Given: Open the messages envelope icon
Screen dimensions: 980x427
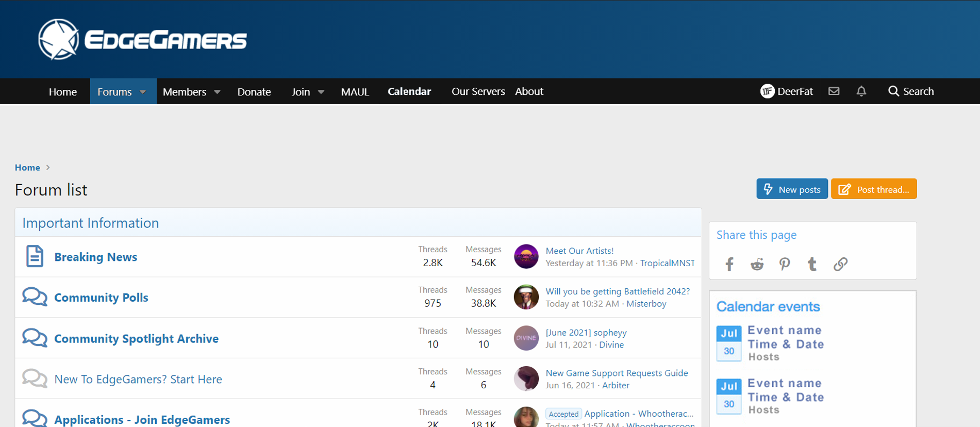Looking at the screenshot, I should click(834, 91).
